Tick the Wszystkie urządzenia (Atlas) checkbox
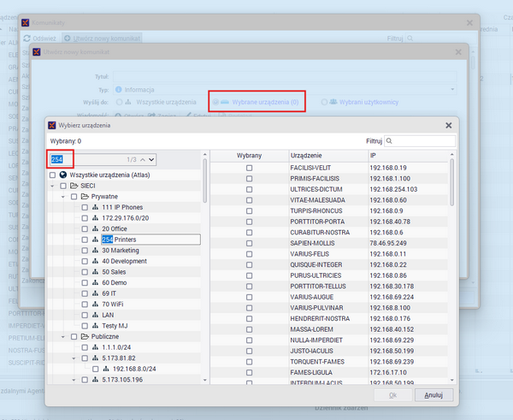Screen dimensions: 513x420 coord(52,175)
